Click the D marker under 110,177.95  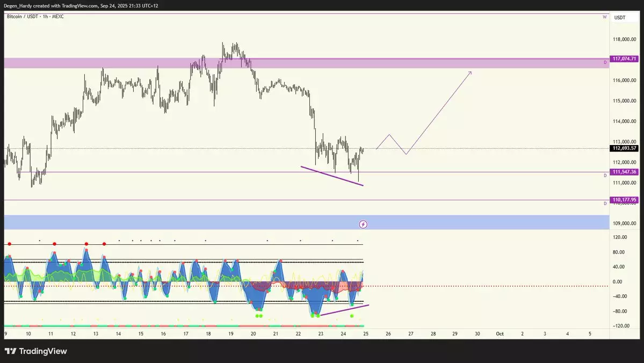605,204
